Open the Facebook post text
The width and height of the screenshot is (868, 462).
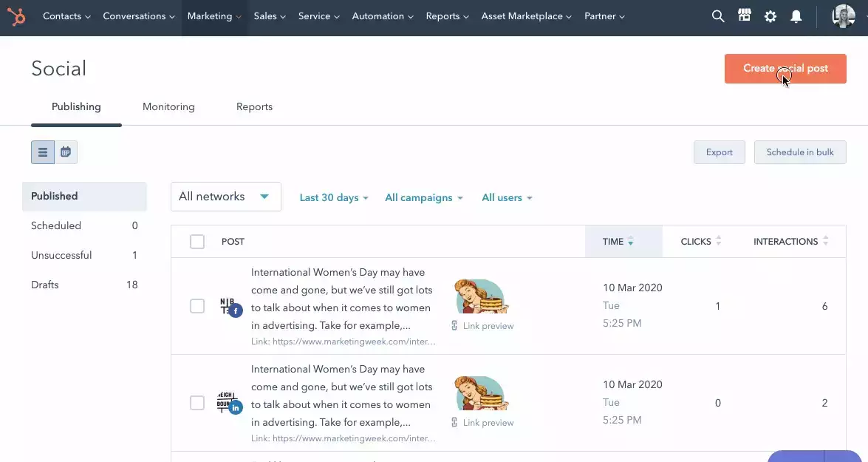point(341,299)
